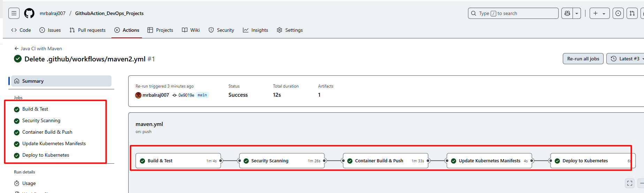Open the mrbalraj007 username in run summary
The height and width of the screenshot is (193, 644).
point(156,95)
